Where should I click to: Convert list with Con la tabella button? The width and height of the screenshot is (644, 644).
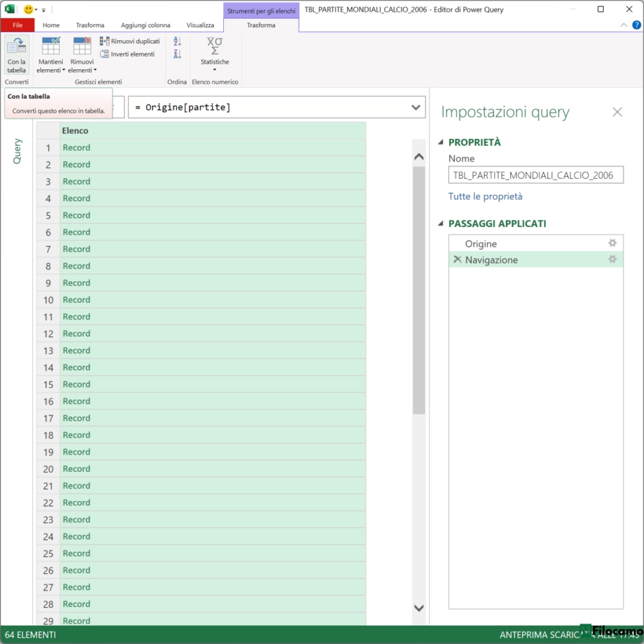click(16, 55)
